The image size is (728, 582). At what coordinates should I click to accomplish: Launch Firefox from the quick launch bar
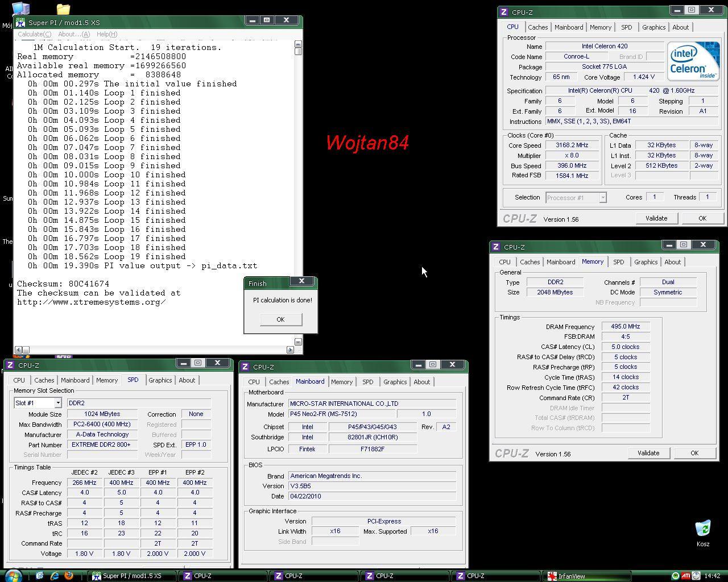[69, 576]
